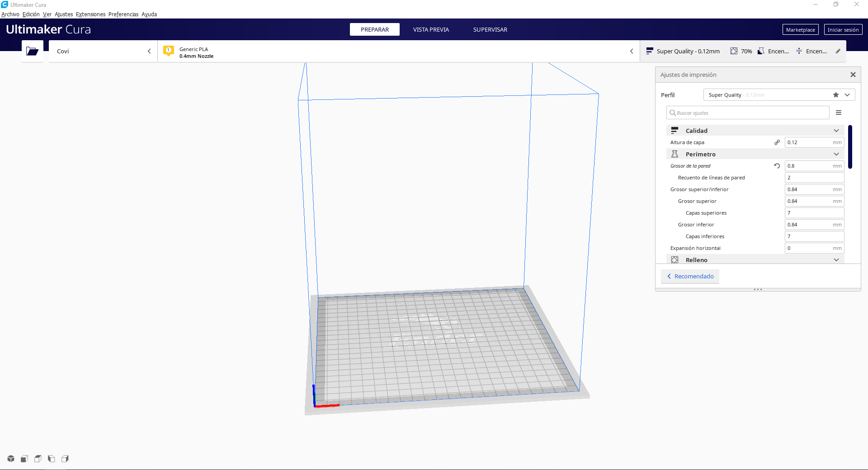Collapse the Generic PLA material selector chevron
868x470 pixels.
(x=632, y=51)
